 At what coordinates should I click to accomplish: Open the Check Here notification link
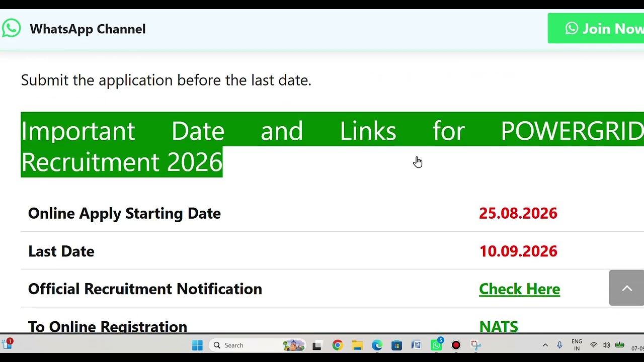[x=519, y=289]
